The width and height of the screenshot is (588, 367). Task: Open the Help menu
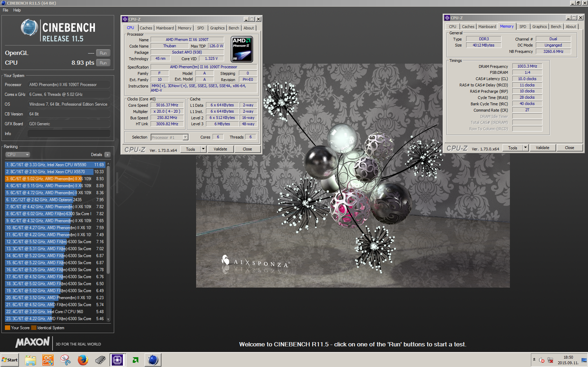[17, 10]
